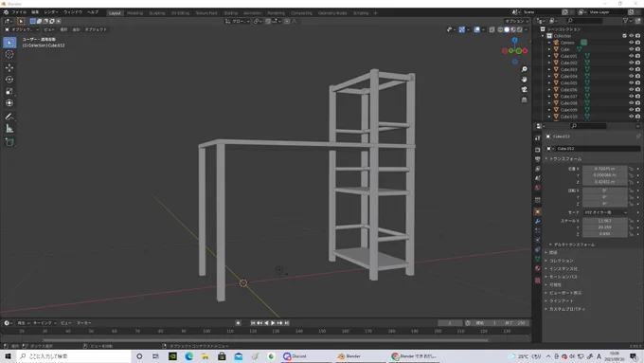This screenshot has height=363, width=644.
Task: Open the Physics properties tab
Action: point(537,240)
